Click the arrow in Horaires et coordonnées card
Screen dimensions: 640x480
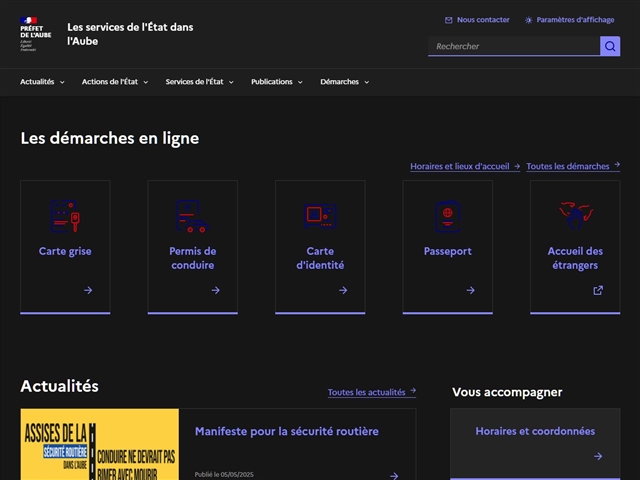[598, 456]
